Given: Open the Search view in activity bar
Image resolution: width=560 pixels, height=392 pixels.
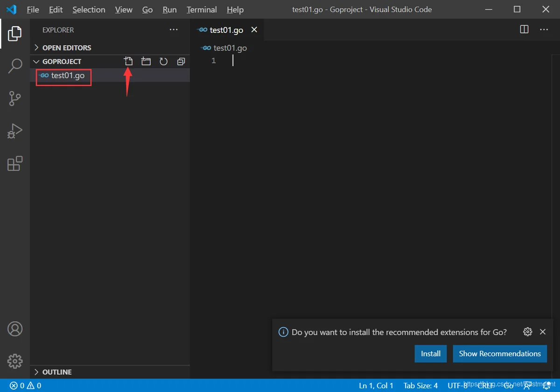Looking at the screenshot, I should click(15, 66).
